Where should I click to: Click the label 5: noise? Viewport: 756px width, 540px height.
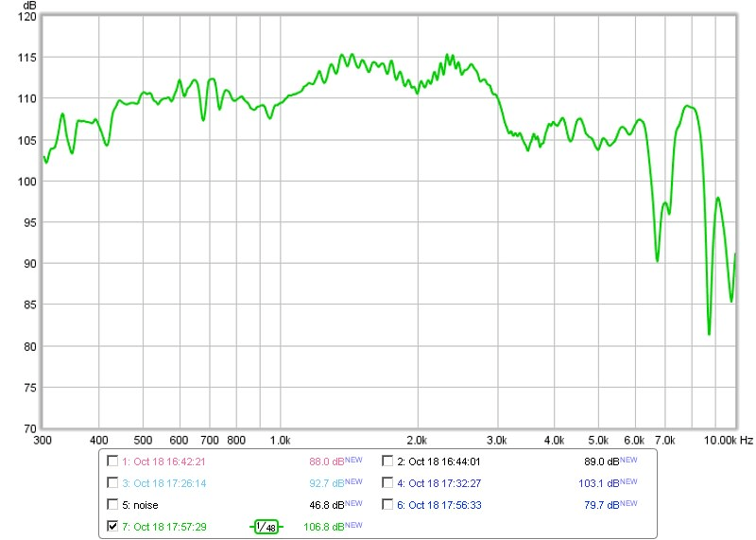click(x=140, y=505)
